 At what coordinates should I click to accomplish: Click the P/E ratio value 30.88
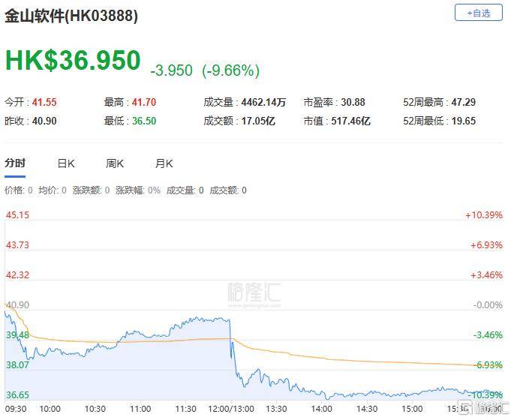coord(353,102)
